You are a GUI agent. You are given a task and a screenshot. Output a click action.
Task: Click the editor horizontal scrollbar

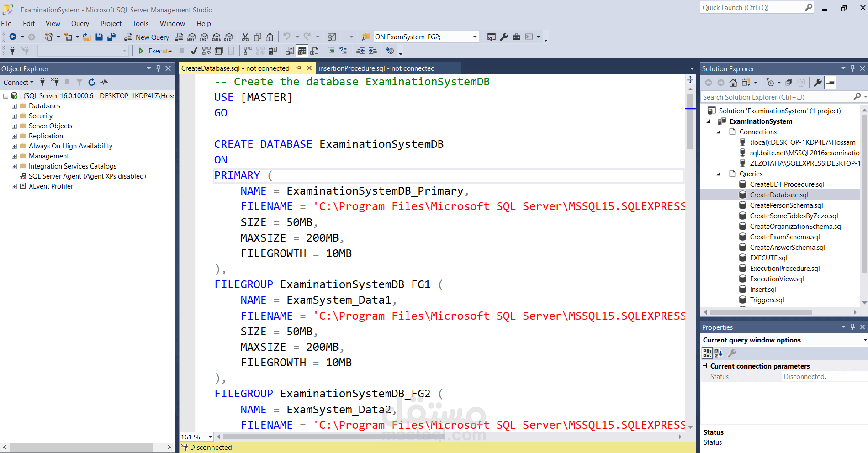448,437
